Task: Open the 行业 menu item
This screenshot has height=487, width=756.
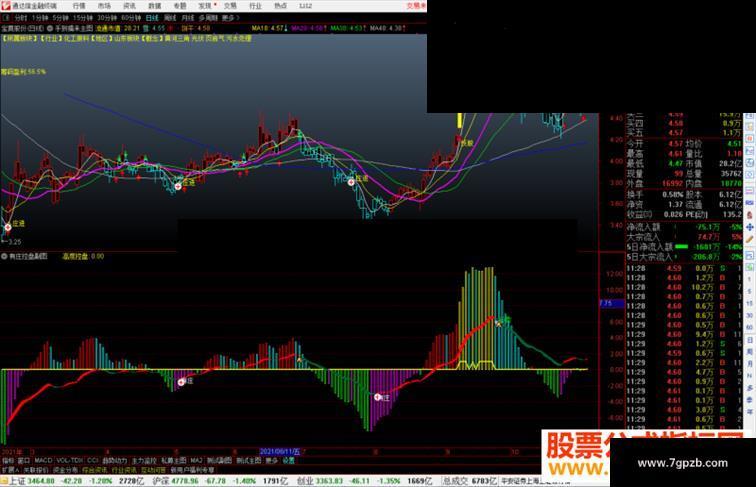Action: coord(255,6)
